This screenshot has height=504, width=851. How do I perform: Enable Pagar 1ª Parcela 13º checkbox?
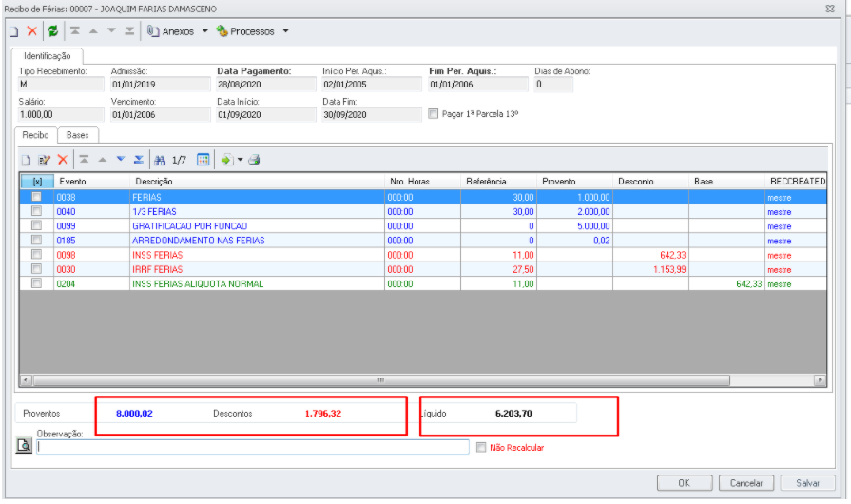click(x=433, y=114)
